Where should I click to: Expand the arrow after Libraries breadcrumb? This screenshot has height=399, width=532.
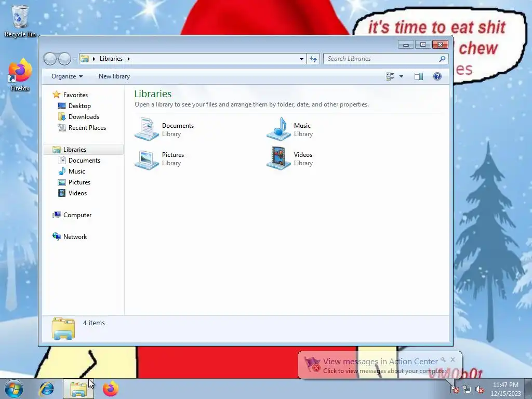pyautogui.click(x=129, y=59)
